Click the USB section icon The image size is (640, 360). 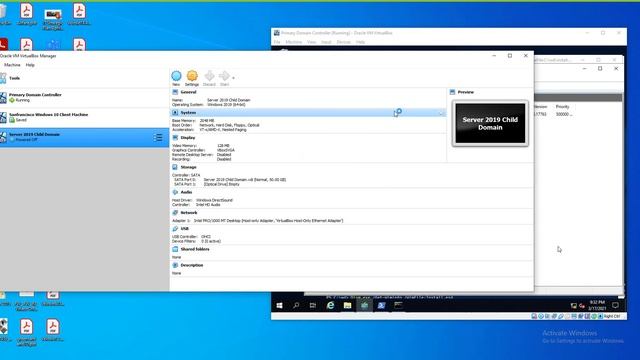click(175, 229)
